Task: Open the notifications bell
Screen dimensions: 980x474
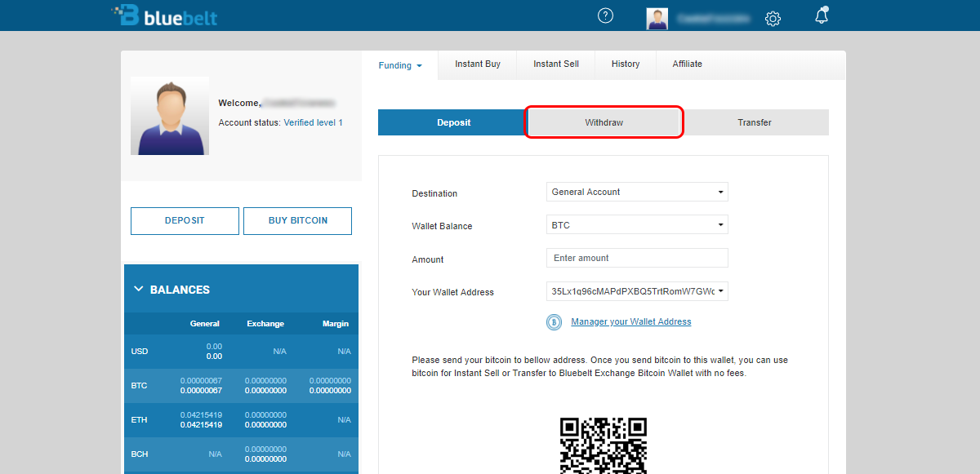Action: point(822,16)
